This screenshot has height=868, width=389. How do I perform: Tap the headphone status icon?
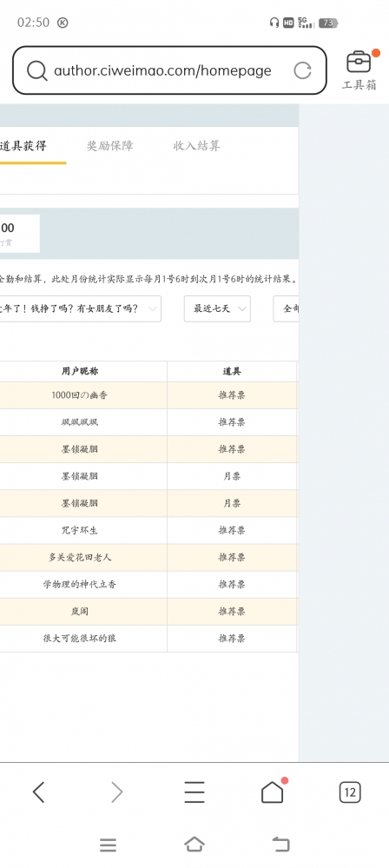(274, 23)
